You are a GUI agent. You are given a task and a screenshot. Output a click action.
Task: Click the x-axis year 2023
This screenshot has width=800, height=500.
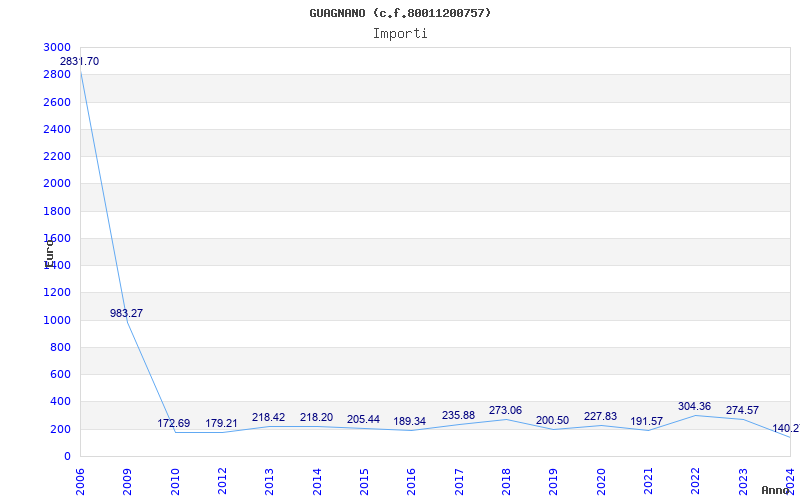coord(743,481)
